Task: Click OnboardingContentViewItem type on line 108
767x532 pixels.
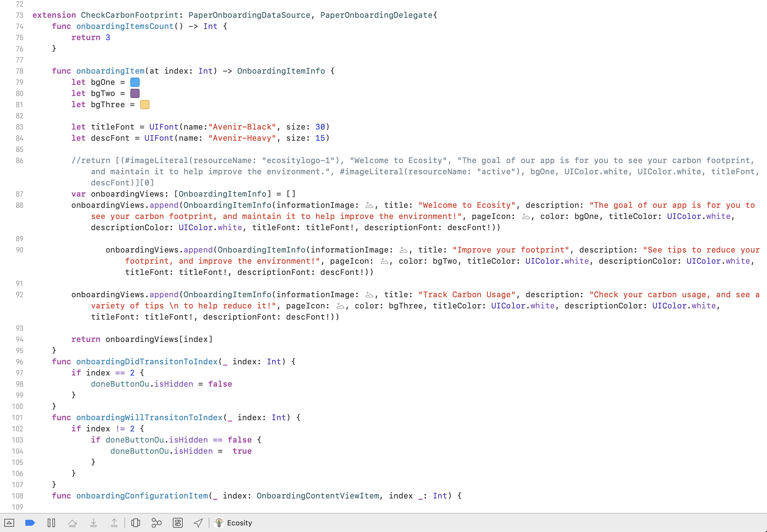Action: pos(317,496)
